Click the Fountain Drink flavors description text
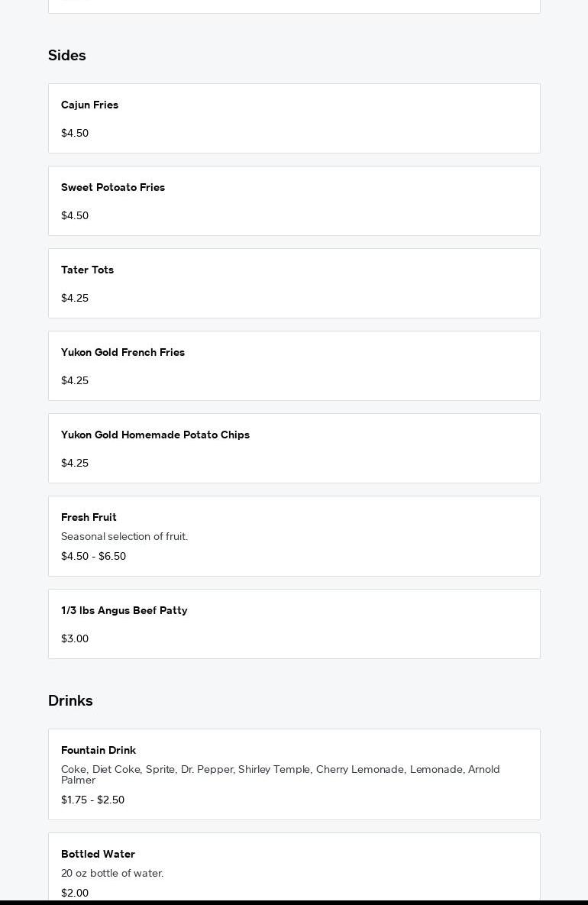This screenshot has height=905, width=588. coord(280,774)
